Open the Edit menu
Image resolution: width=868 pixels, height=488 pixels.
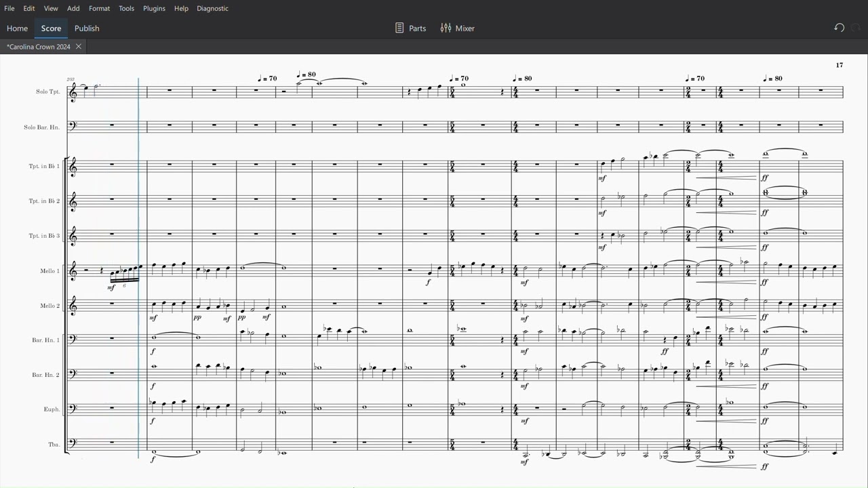point(29,8)
